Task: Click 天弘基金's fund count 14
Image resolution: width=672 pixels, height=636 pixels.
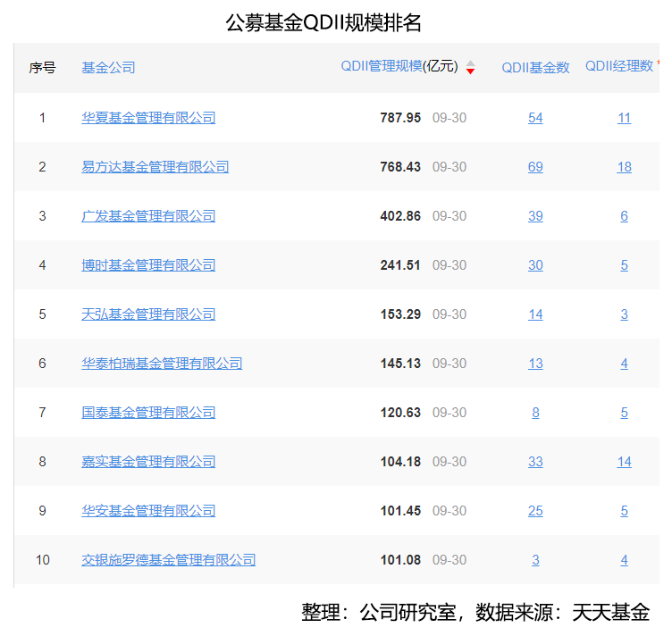Action: pyautogui.click(x=535, y=314)
